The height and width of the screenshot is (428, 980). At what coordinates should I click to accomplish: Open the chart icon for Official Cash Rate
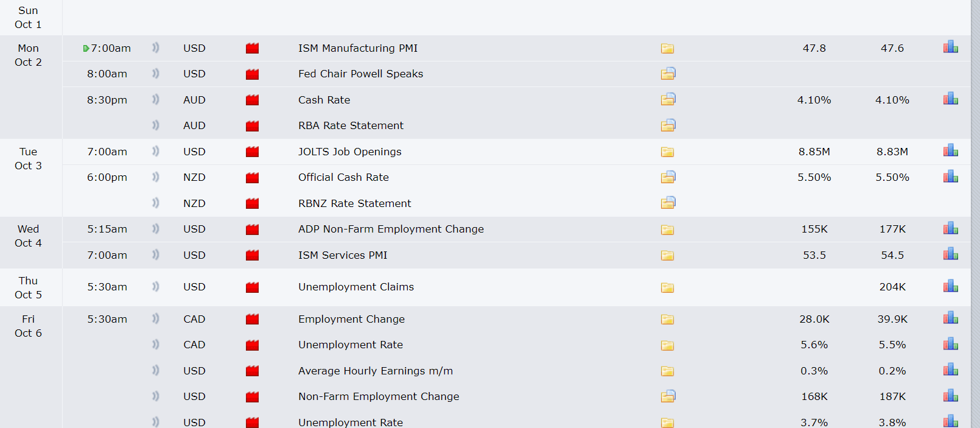point(950,177)
